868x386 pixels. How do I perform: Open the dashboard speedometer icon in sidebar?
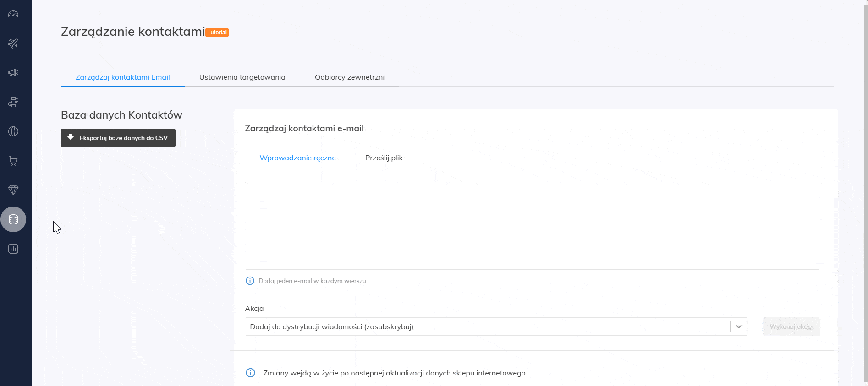coord(13,14)
